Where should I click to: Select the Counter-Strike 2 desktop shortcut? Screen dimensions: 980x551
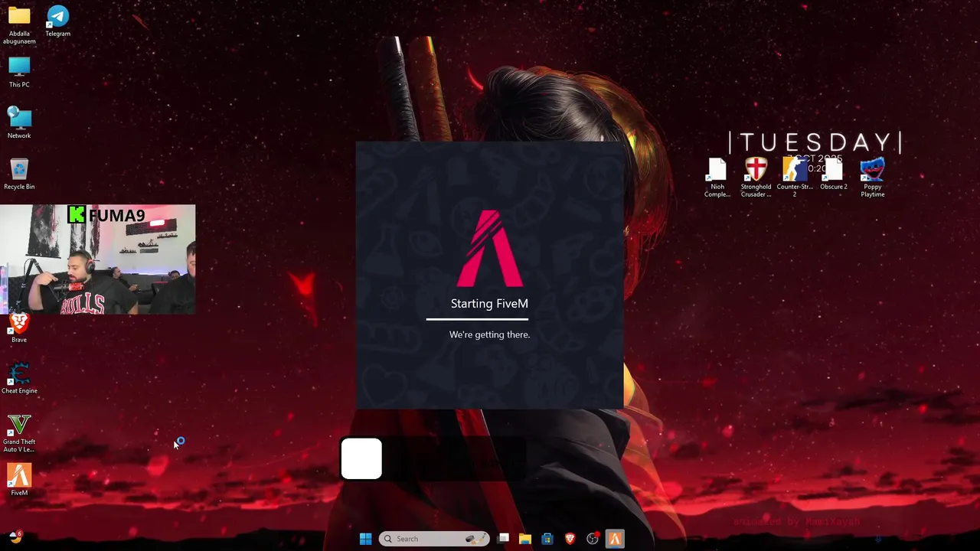coord(795,178)
